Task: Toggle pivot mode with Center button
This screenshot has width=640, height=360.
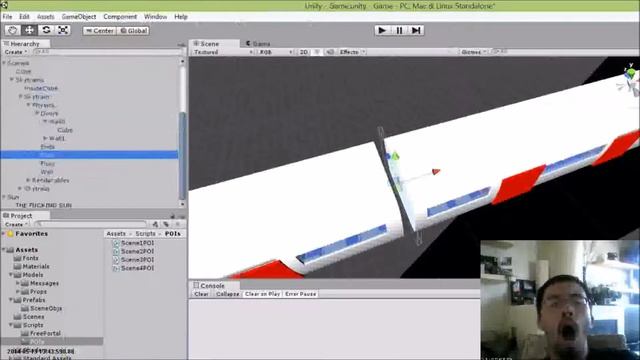Action: (x=100, y=31)
